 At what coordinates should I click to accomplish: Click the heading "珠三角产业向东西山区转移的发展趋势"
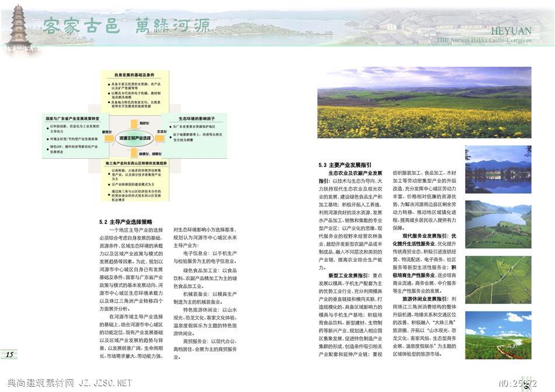coord(136,163)
